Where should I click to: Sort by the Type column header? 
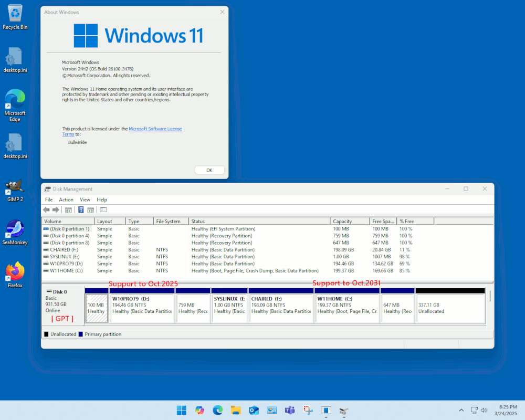point(139,222)
